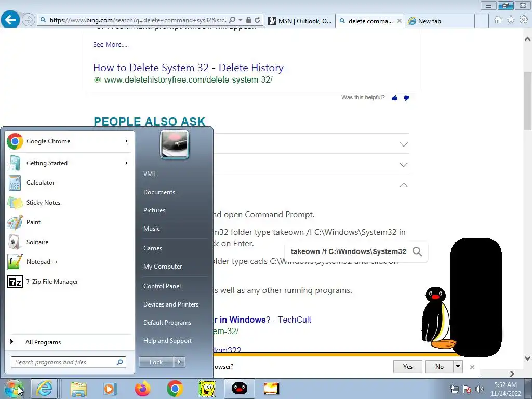Click the browser forward arrow button
532x399 pixels.
point(29,20)
